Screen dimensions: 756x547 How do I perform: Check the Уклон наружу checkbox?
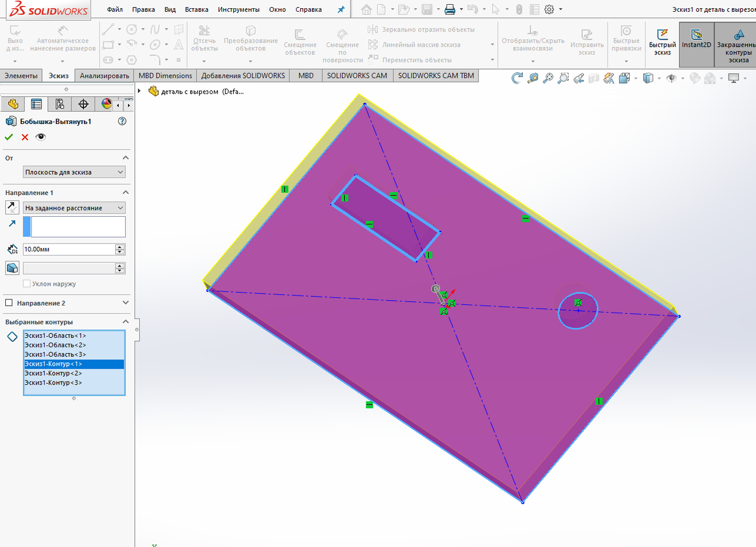pyautogui.click(x=27, y=284)
